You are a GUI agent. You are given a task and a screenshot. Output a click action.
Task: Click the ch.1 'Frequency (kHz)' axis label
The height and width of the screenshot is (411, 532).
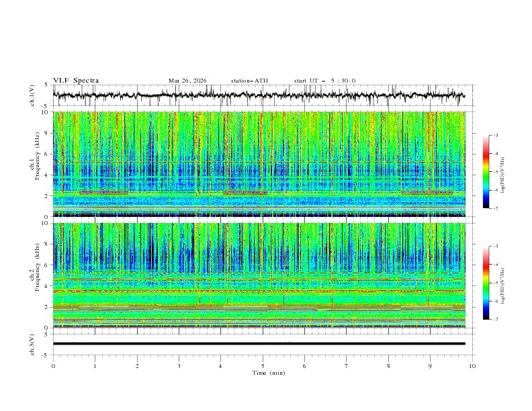click(x=38, y=156)
